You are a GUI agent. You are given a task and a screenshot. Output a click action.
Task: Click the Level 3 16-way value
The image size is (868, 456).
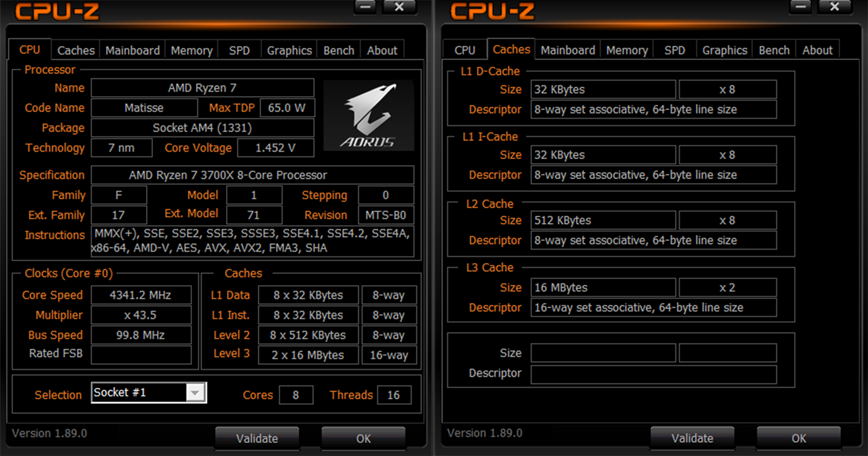[389, 355]
